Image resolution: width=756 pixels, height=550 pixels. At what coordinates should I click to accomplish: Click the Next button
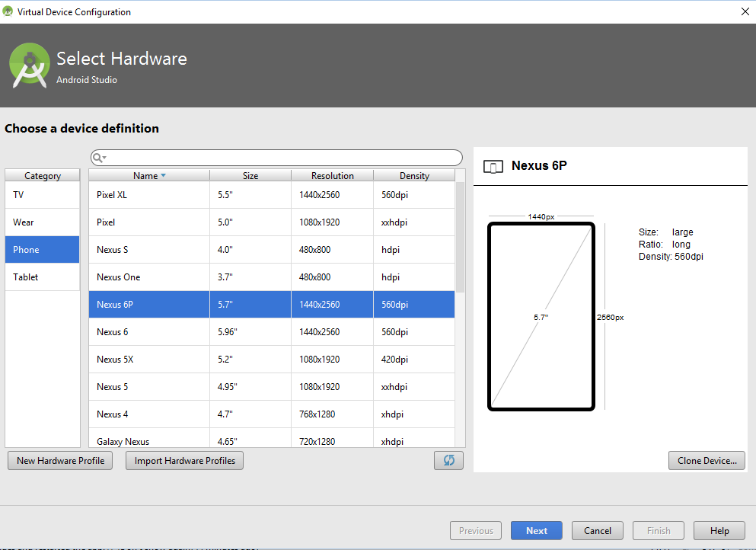pos(537,531)
